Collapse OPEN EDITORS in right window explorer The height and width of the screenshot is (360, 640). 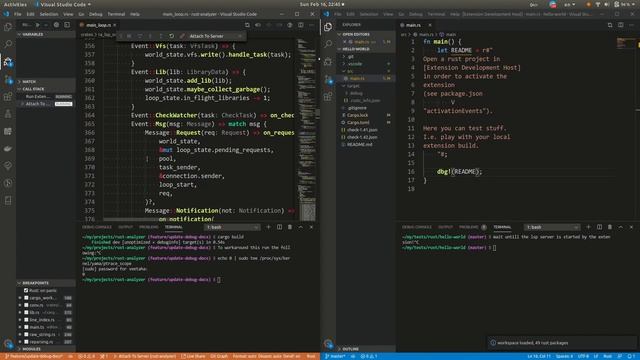[x=365, y=34]
